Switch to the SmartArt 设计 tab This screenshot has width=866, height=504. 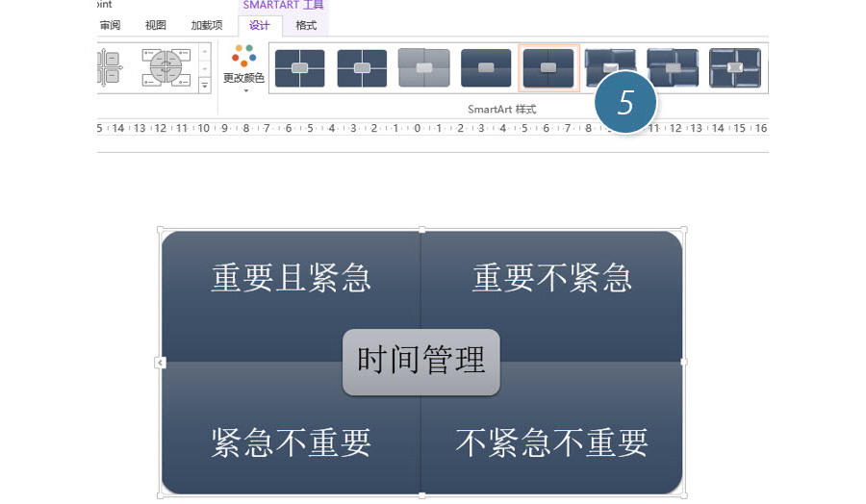(260, 25)
